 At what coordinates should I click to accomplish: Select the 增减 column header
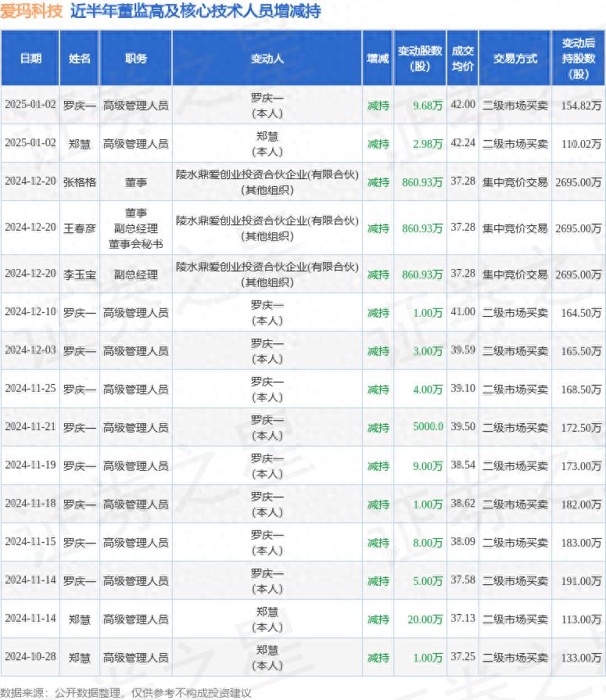pyautogui.click(x=378, y=59)
